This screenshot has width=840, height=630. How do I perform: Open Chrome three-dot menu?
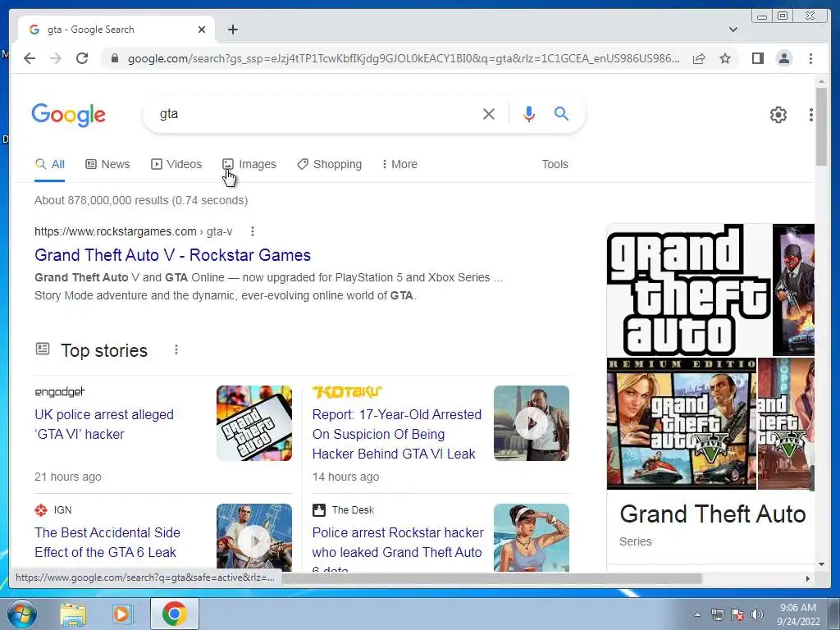[810, 58]
